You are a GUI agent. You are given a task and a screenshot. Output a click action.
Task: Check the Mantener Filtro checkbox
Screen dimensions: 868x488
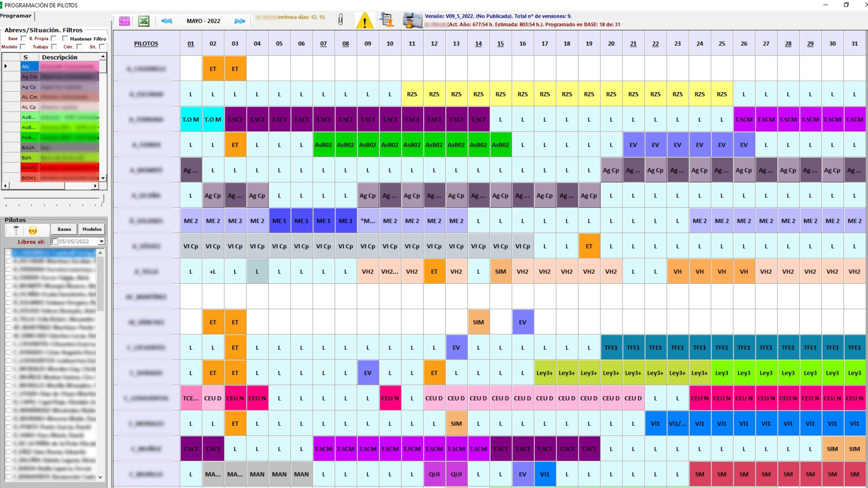click(65, 39)
